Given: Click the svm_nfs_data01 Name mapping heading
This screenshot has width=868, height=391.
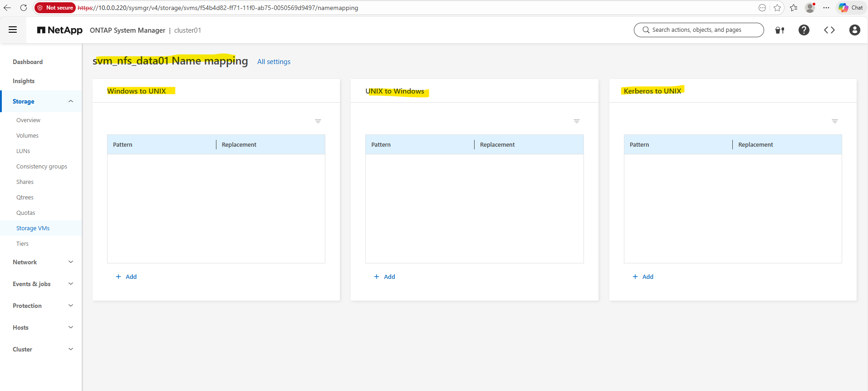Looking at the screenshot, I should (x=170, y=61).
